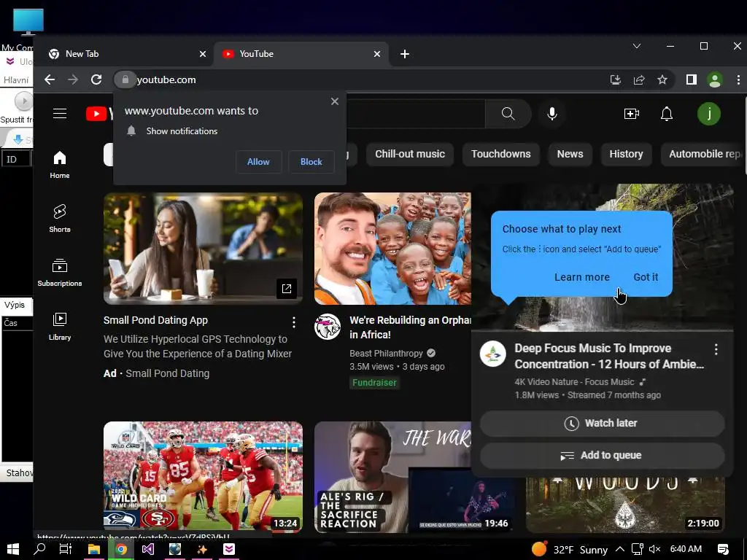Click Watch later button
The height and width of the screenshot is (560, 747).
(x=602, y=424)
